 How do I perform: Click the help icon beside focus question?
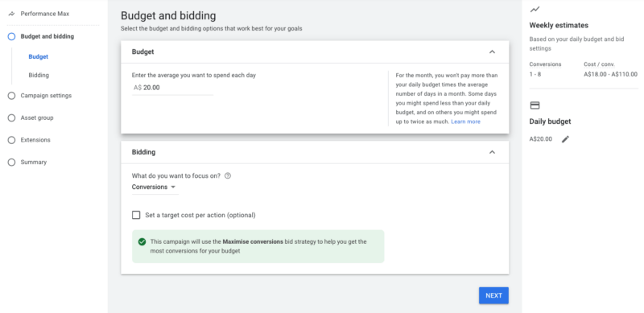pos(228,175)
